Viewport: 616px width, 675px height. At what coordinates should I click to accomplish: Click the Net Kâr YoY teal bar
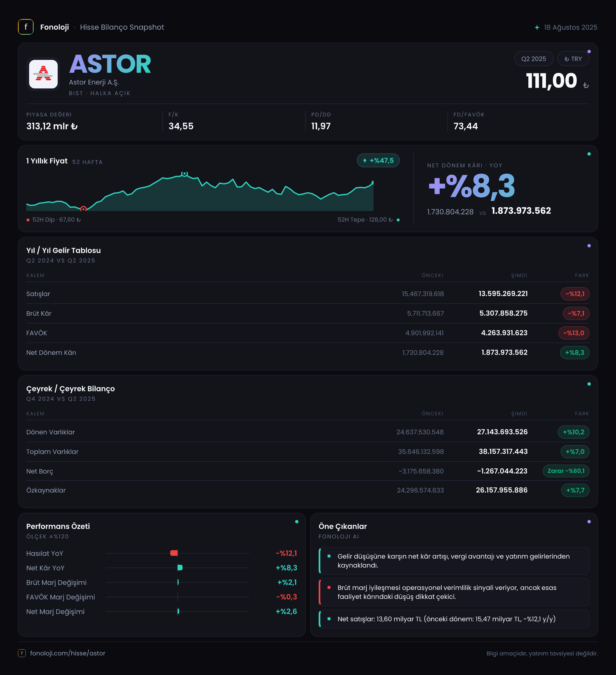[180, 568]
